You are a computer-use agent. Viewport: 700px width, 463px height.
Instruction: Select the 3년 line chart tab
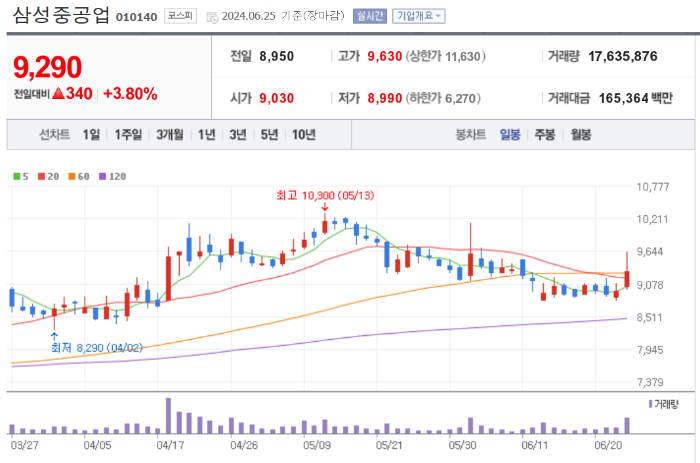[x=238, y=134]
